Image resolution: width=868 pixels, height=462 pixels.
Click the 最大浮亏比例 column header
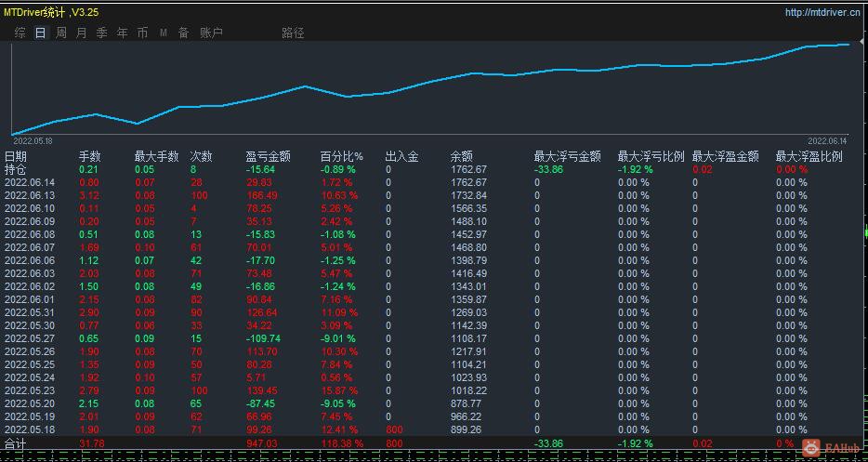click(651, 157)
